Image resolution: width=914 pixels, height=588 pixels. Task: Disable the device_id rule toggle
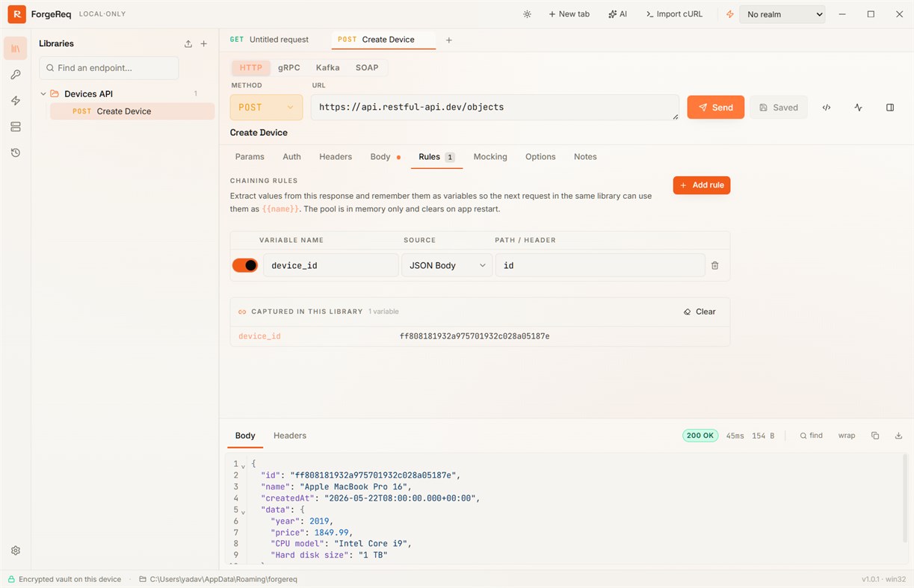point(245,265)
